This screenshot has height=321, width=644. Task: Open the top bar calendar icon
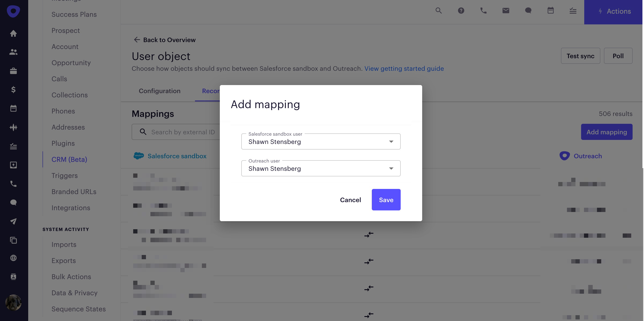coord(550,11)
